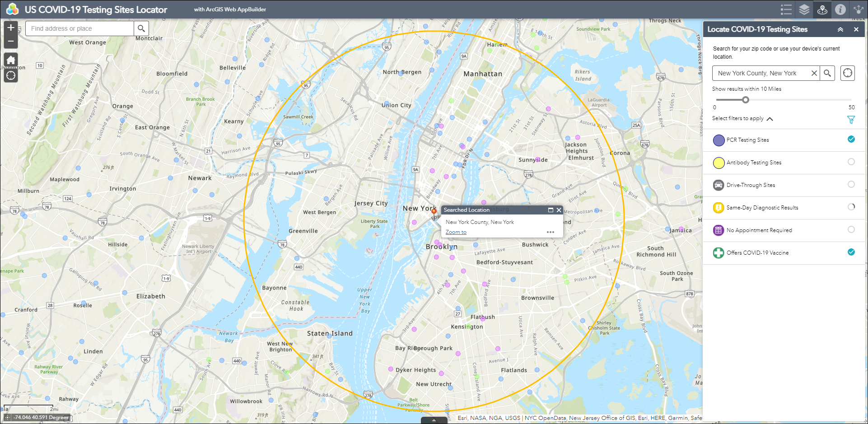The width and height of the screenshot is (868, 424).
Task: Open the About info icon
Action: tap(840, 9)
